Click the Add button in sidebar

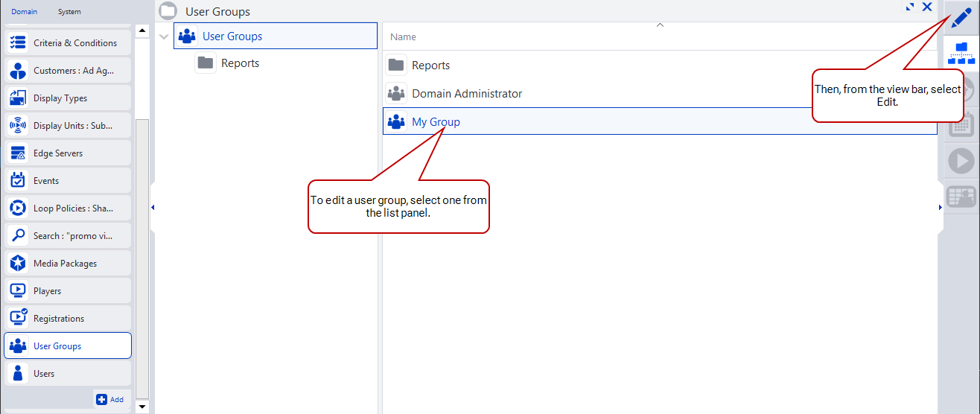[x=110, y=400]
